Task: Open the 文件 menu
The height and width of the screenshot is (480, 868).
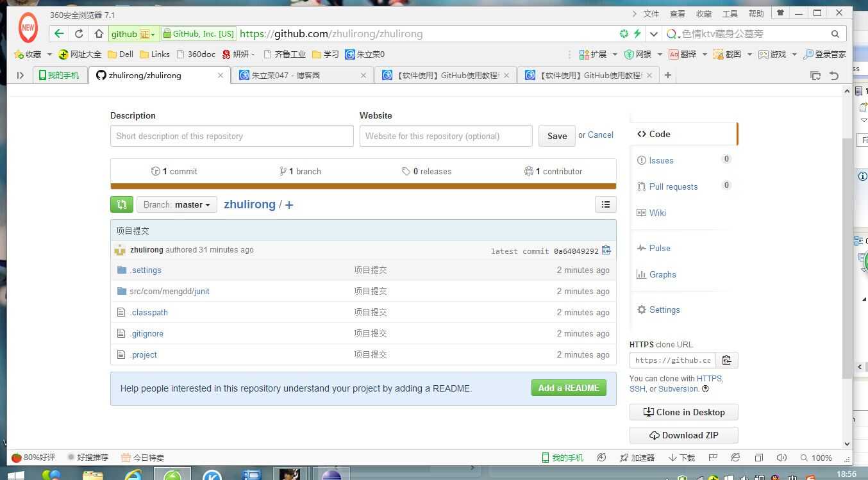Action: [x=651, y=13]
